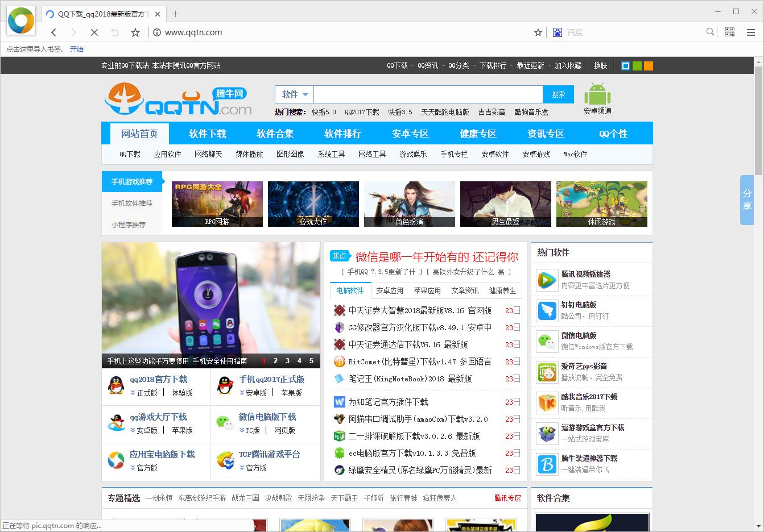Switch to 安卓应用 tab

390,290
